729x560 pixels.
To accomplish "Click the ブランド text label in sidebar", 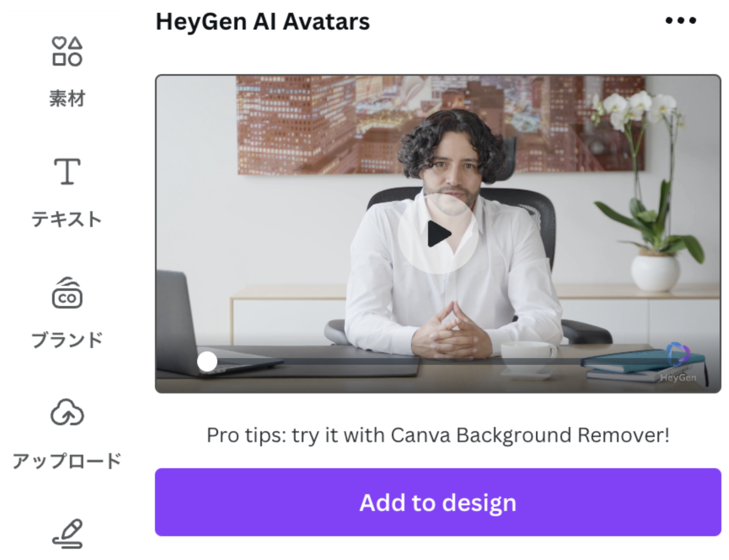I will click(67, 340).
